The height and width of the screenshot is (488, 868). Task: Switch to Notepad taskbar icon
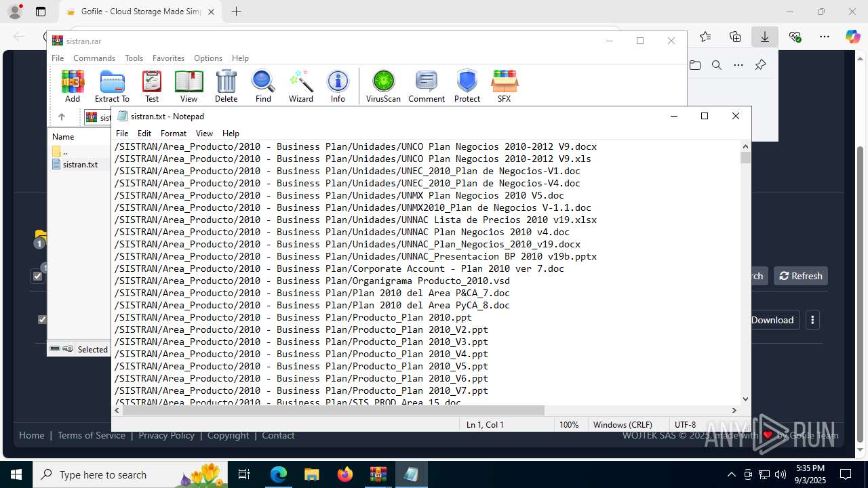tap(411, 474)
